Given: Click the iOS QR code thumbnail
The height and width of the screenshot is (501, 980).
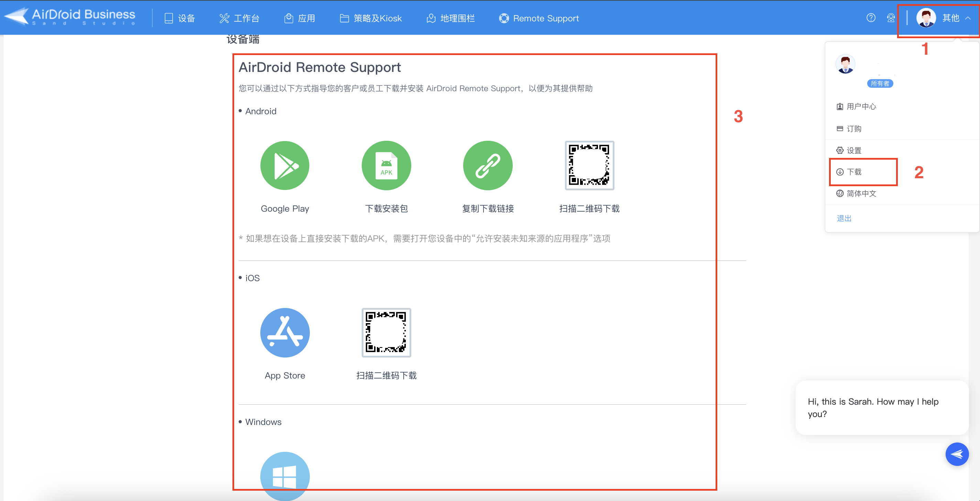Looking at the screenshot, I should point(386,332).
